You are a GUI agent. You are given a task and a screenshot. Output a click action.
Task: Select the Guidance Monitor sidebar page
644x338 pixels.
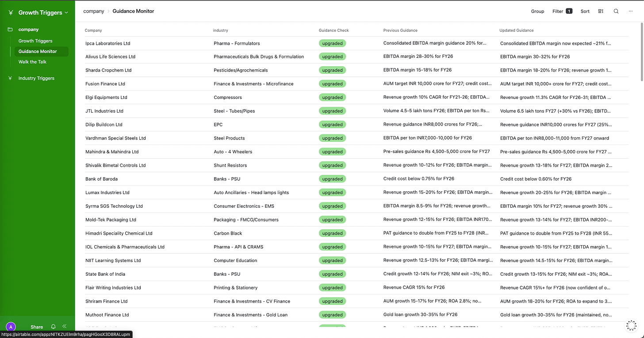pos(41,51)
